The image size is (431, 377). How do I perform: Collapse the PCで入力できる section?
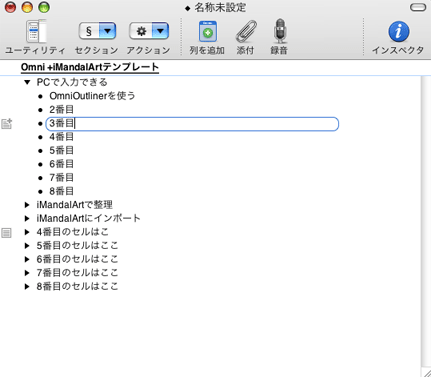[27, 82]
